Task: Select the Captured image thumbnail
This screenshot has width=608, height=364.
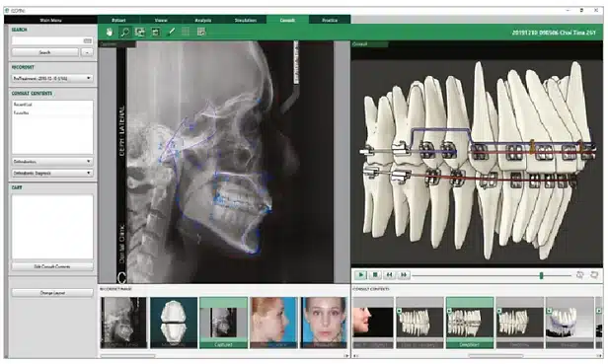Action: pos(223,323)
